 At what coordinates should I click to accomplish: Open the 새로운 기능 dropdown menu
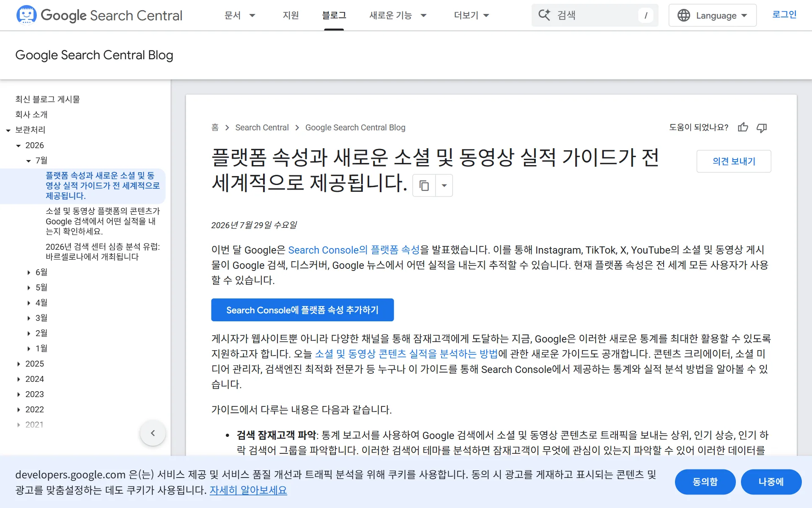(x=398, y=15)
